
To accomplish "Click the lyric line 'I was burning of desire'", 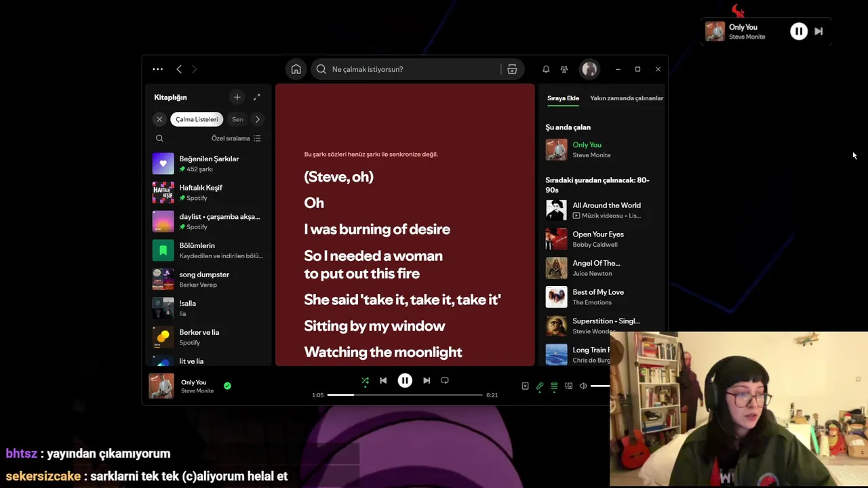I will [x=377, y=229].
